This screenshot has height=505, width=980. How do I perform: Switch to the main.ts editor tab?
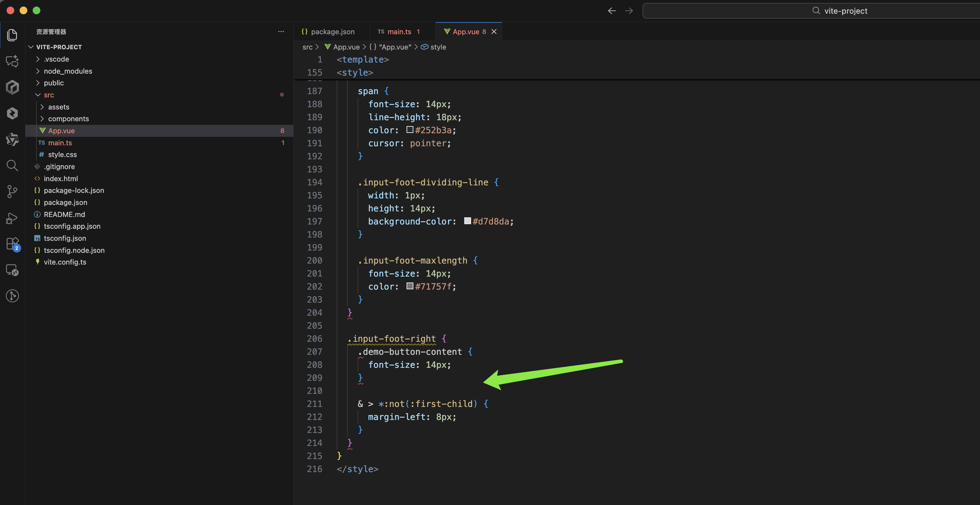pos(399,32)
